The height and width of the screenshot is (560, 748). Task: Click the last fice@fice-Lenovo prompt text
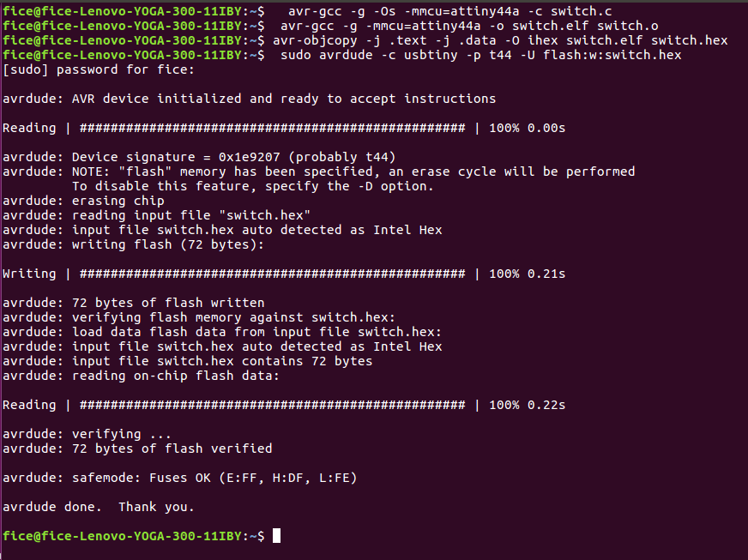[x=133, y=536]
